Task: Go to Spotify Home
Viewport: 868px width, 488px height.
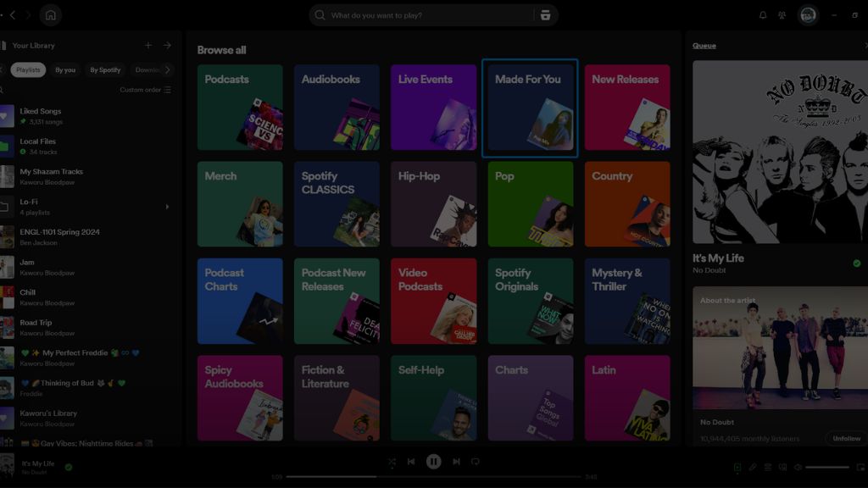Action: pyautogui.click(x=51, y=15)
